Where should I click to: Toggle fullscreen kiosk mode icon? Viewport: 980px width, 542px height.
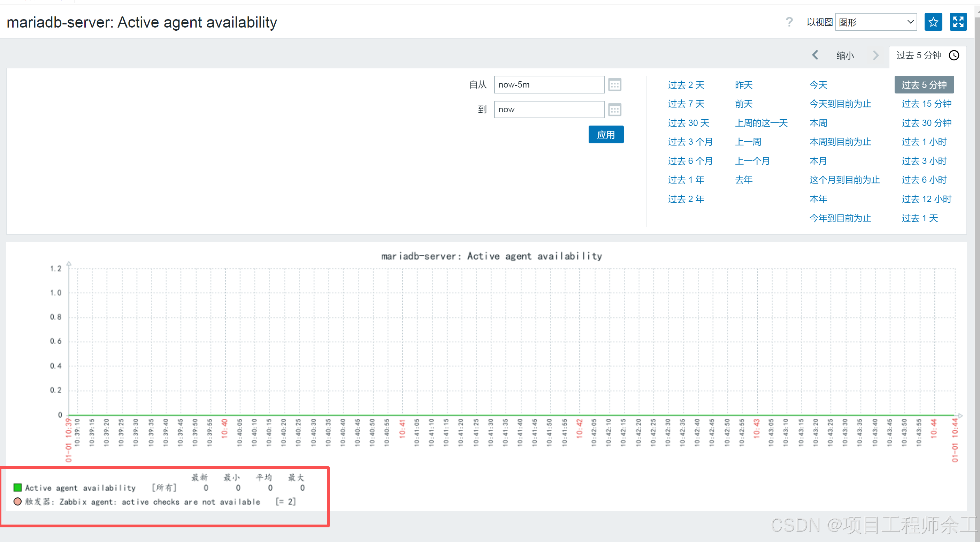958,22
